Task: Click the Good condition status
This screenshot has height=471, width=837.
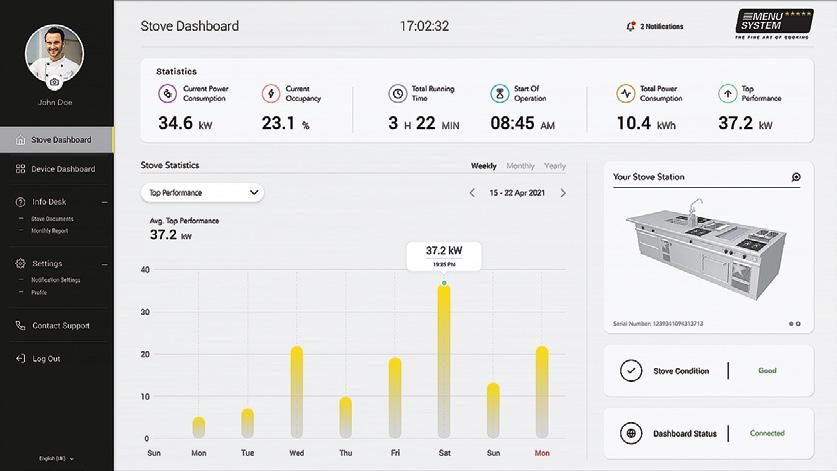Action: tap(767, 371)
